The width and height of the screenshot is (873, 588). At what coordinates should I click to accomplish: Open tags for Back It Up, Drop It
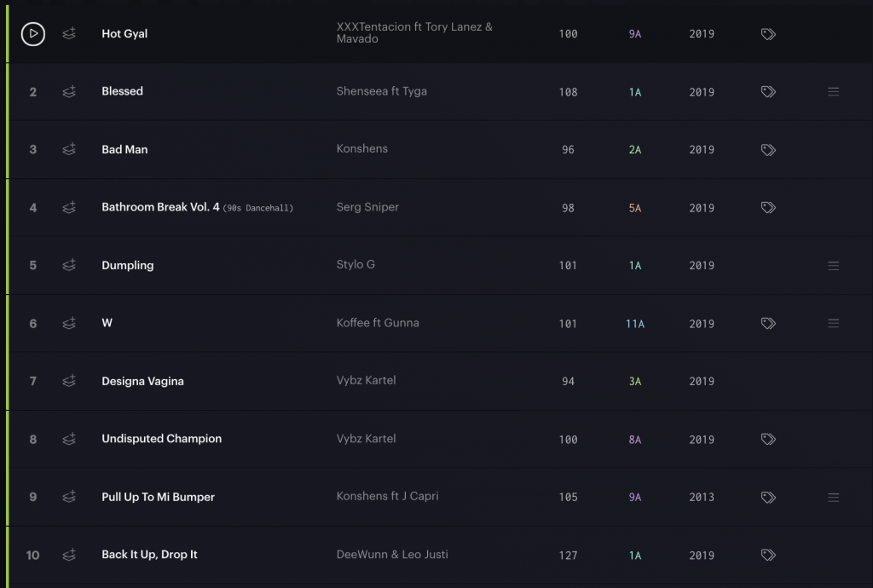coord(768,555)
